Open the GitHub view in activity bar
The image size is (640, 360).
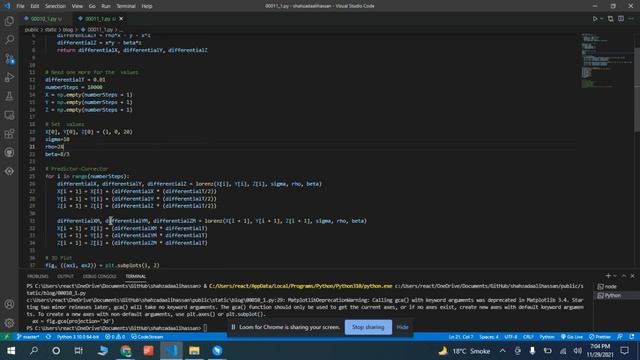[x=9, y=153]
